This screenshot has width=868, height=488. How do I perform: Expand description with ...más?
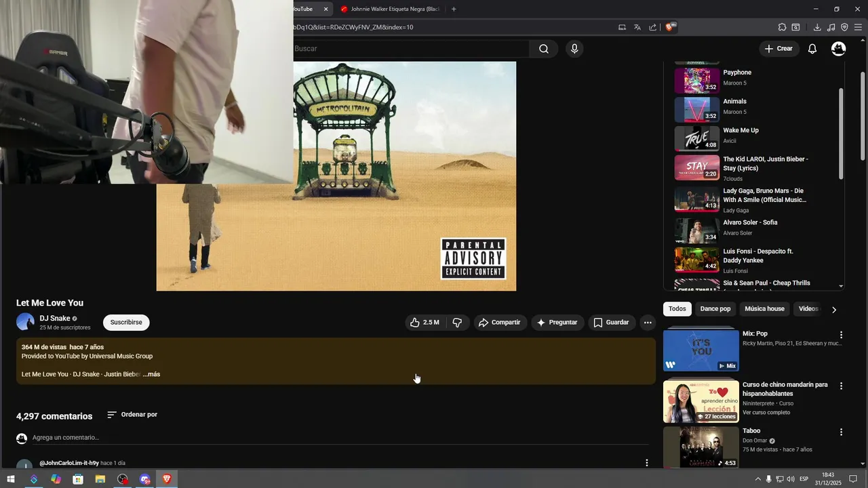[x=151, y=374]
